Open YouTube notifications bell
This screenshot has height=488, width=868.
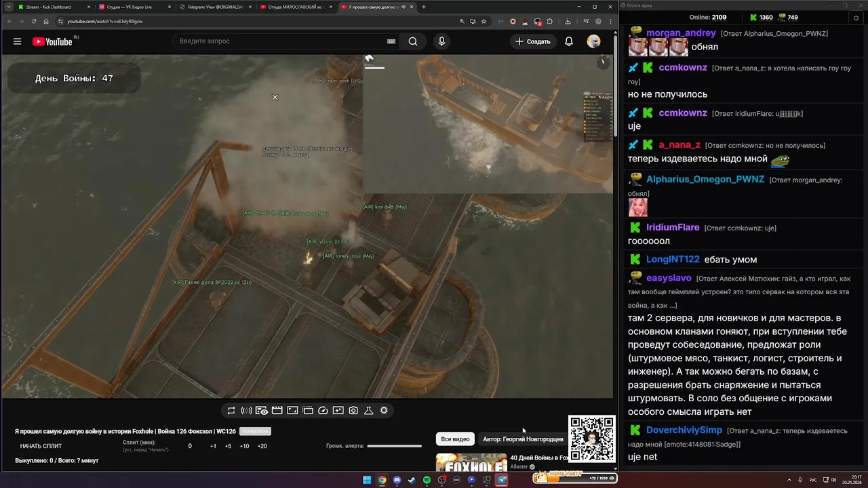tap(569, 41)
